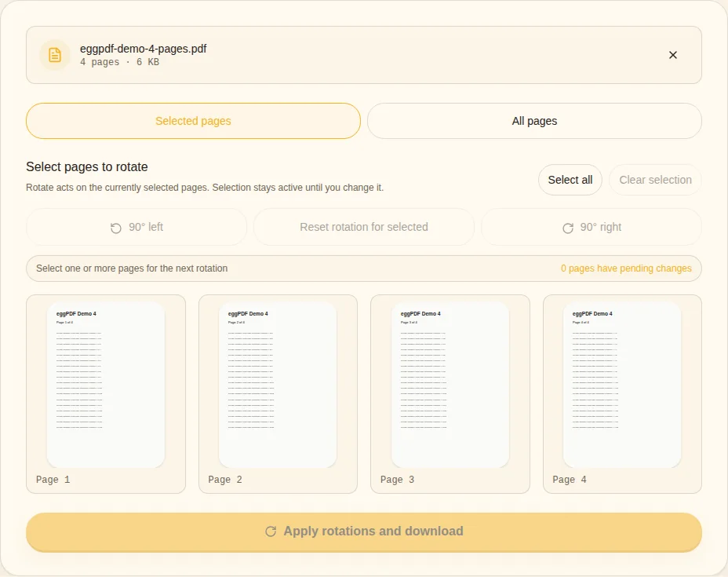The image size is (728, 577).
Task: Click Apply rotations and download
Action: tap(364, 532)
